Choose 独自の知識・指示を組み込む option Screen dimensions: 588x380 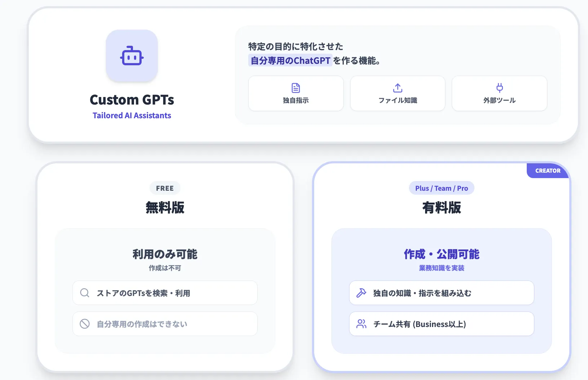coord(441,293)
